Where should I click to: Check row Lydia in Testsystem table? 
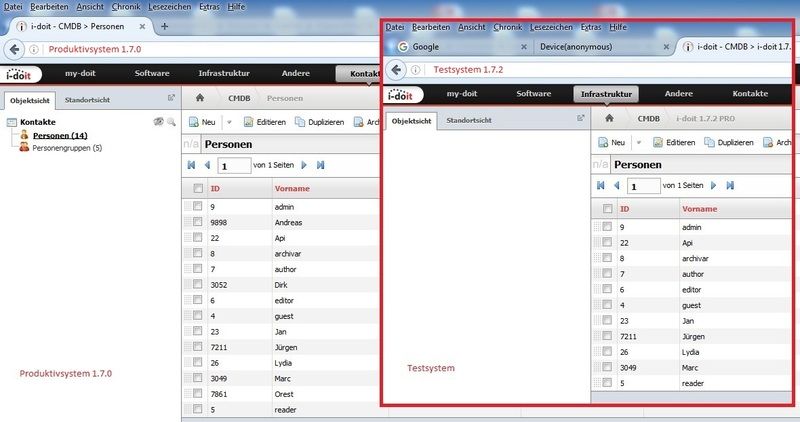[607, 352]
